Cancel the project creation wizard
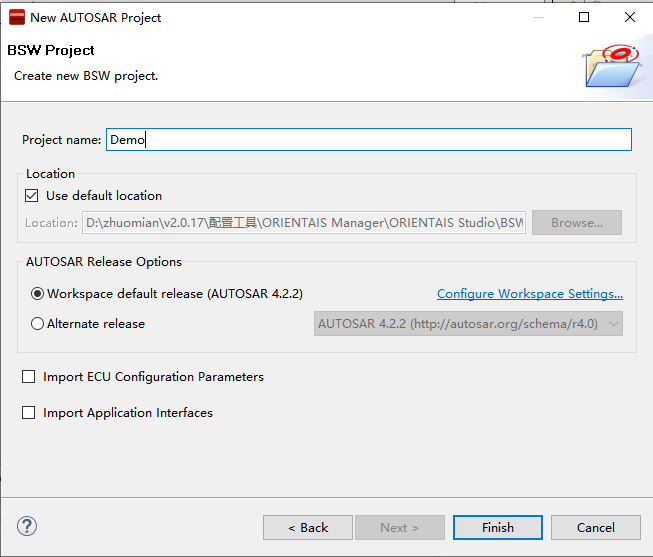This screenshot has width=653, height=557. tap(596, 527)
